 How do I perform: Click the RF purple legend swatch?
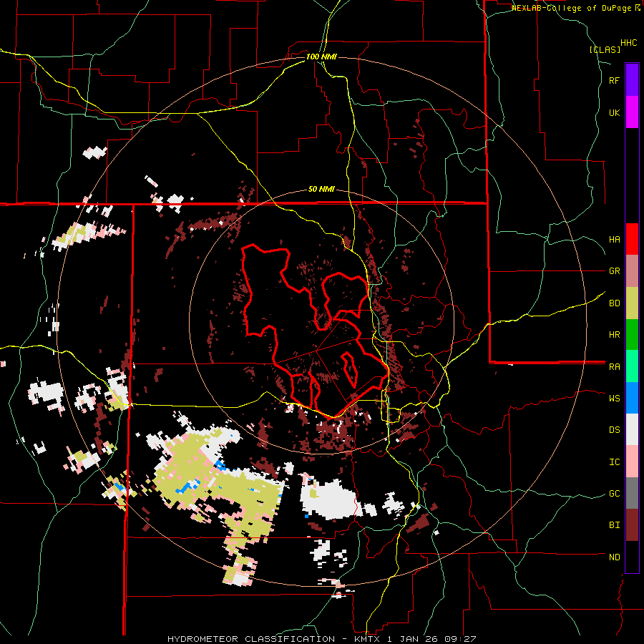click(632, 80)
